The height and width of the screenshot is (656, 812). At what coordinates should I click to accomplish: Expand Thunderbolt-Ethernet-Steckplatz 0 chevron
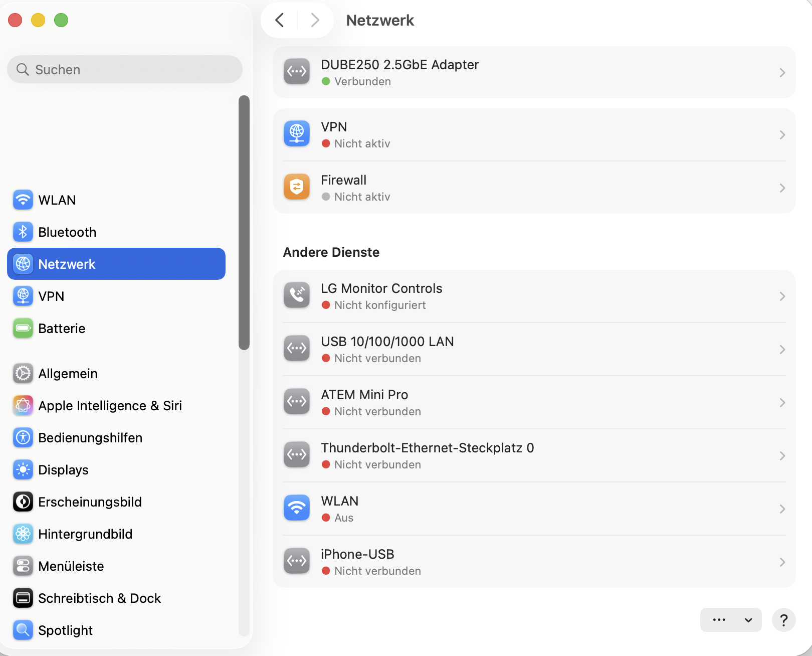(x=782, y=456)
